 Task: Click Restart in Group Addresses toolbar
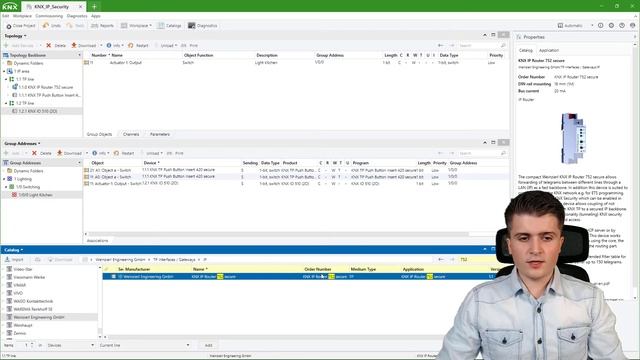[124, 153]
